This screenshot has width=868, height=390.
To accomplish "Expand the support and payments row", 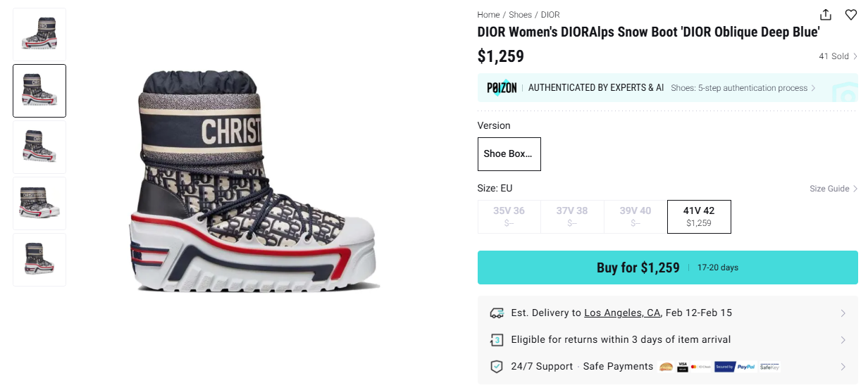I will click(843, 367).
